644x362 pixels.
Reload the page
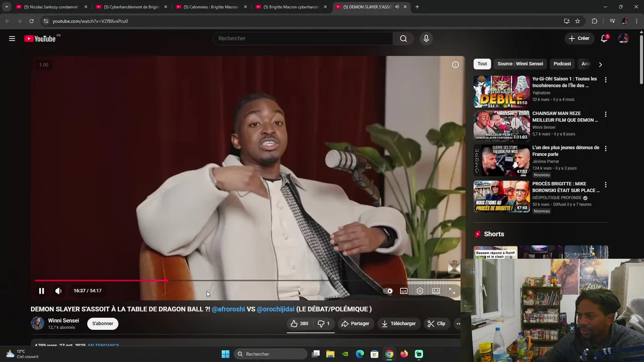tap(31, 21)
